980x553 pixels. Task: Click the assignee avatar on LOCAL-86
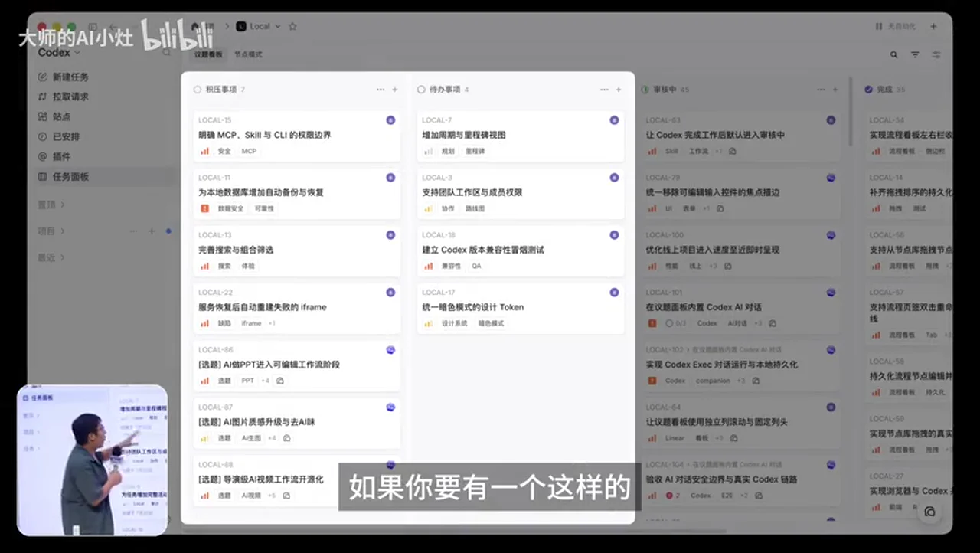click(x=390, y=350)
